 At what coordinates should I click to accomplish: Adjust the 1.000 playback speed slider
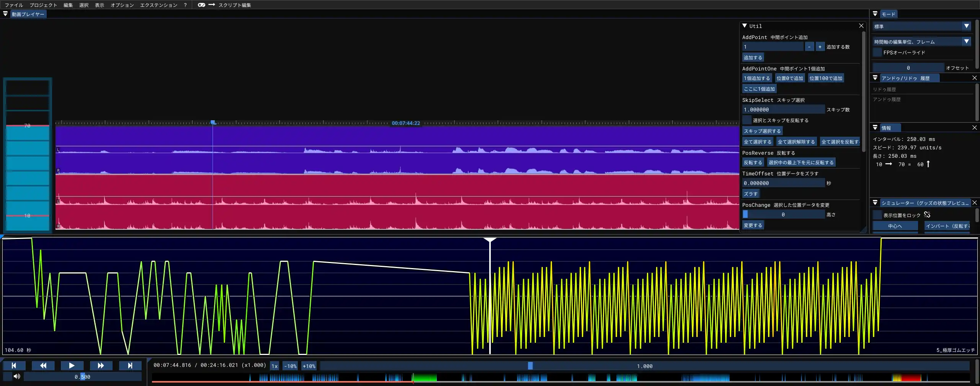(645, 366)
